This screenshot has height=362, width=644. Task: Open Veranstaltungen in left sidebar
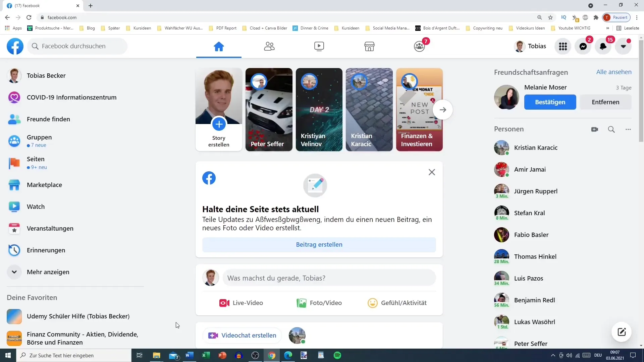point(75,229)
